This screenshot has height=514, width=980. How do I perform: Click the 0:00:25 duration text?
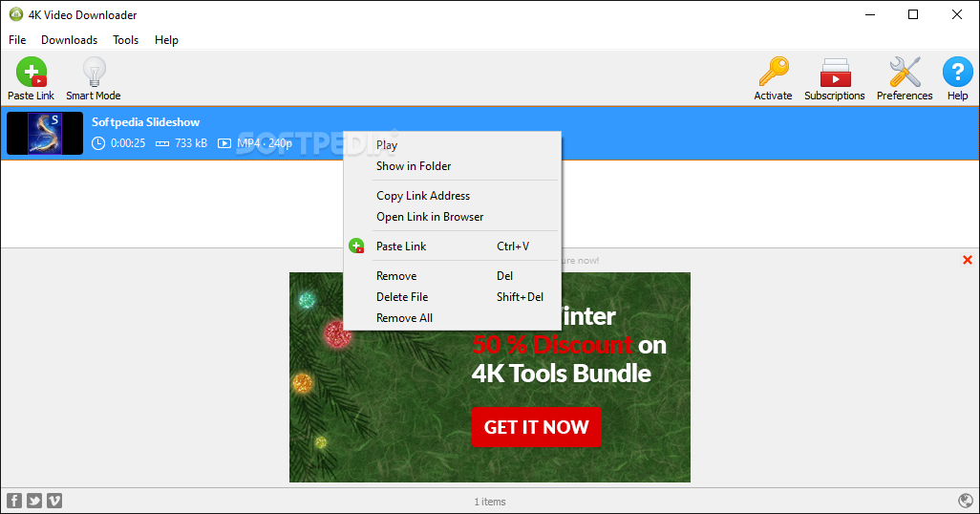tap(128, 143)
